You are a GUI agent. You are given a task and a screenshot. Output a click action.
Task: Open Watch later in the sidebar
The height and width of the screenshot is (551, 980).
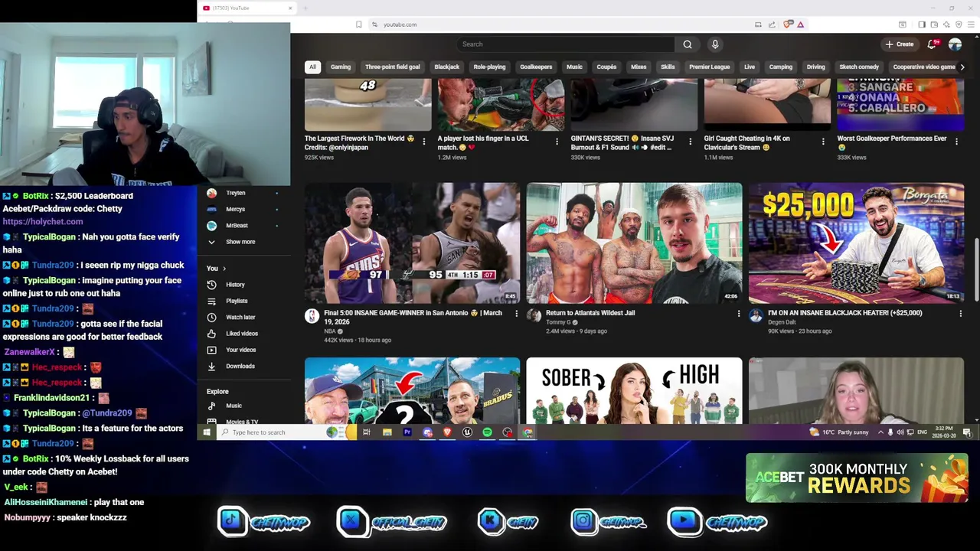coord(240,317)
